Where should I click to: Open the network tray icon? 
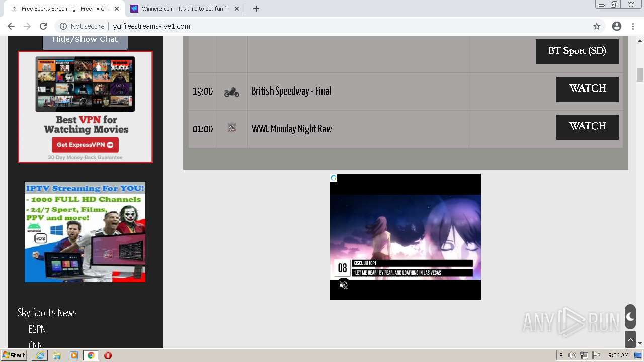(584, 355)
